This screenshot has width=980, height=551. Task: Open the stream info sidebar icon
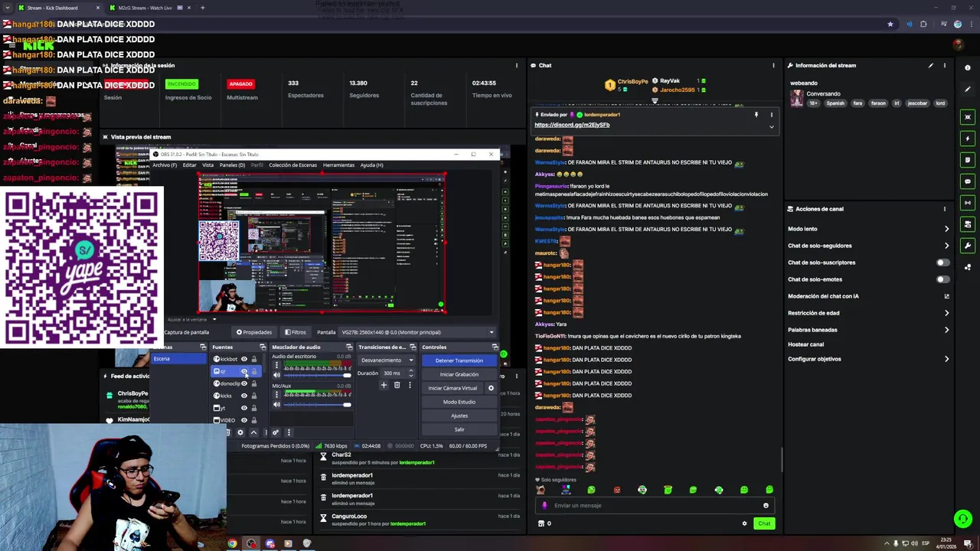click(x=968, y=67)
